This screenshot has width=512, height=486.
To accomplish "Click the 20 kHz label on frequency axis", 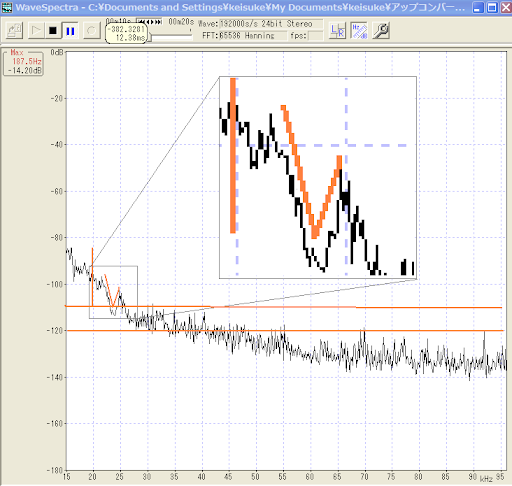I will [92, 477].
